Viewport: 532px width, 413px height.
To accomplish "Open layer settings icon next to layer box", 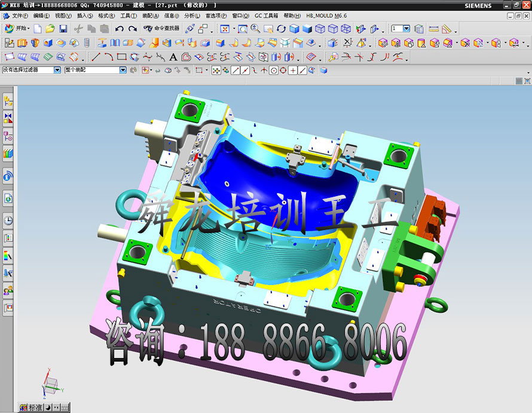I will (x=418, y=29).
